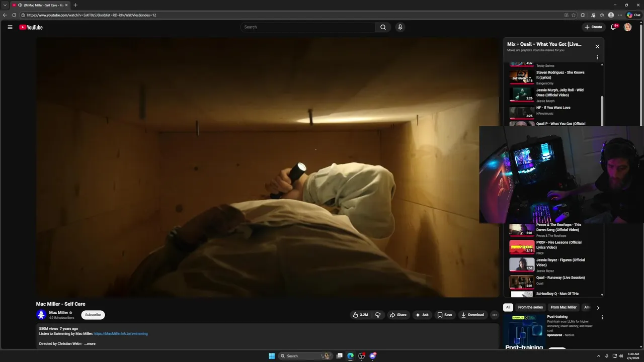Screen dimensions: 644x362
Task: Open the taskbar clock showing 1:40 AM
Action: (633, 356)
